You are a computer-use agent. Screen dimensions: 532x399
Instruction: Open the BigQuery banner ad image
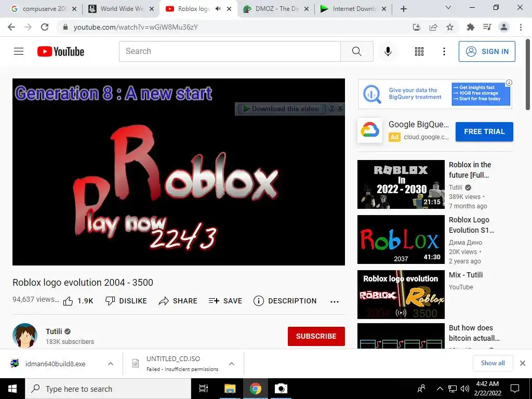click(x=435, y=94)
